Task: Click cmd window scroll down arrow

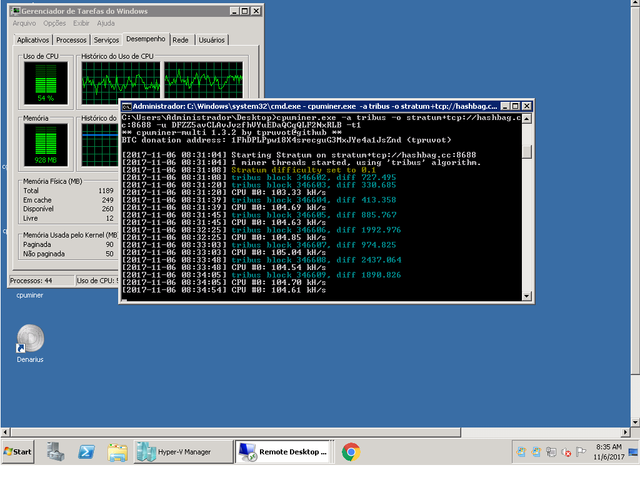Action: 527,296
